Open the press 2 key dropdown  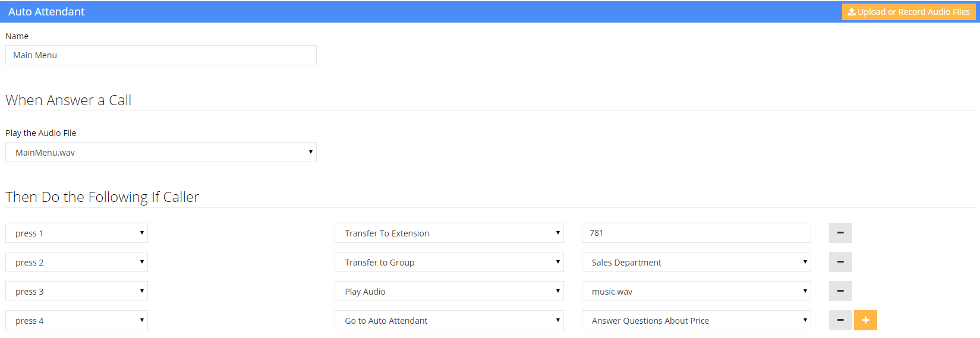(77, 262)
